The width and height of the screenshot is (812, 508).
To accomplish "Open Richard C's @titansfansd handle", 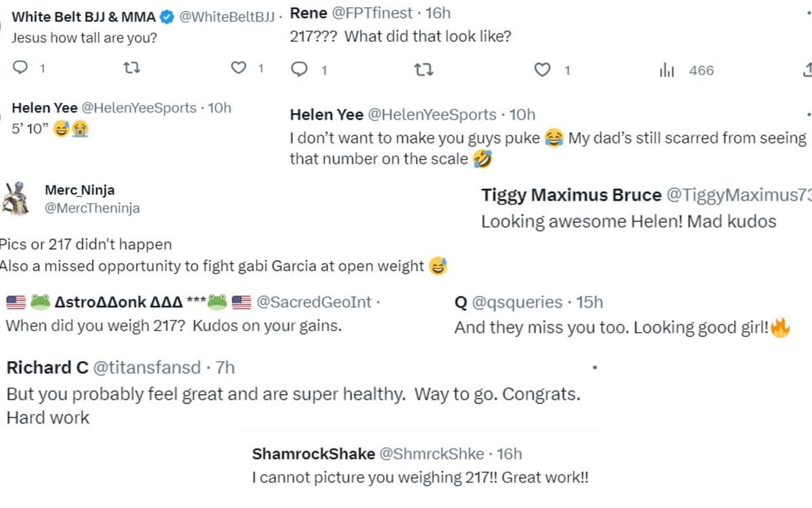I will [146, 368].
